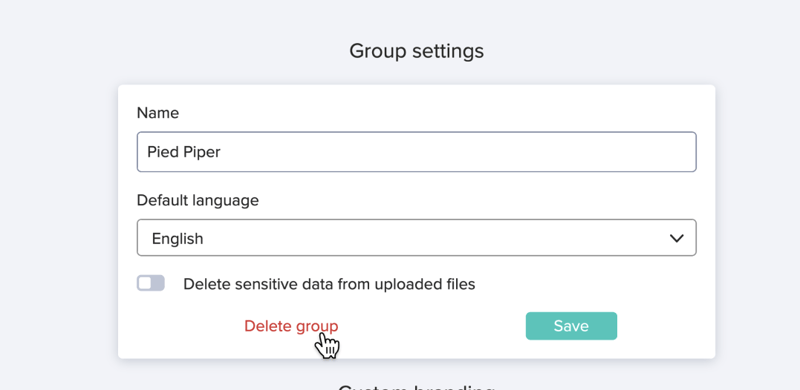Focus the Name input field

[x=416, y=152]
